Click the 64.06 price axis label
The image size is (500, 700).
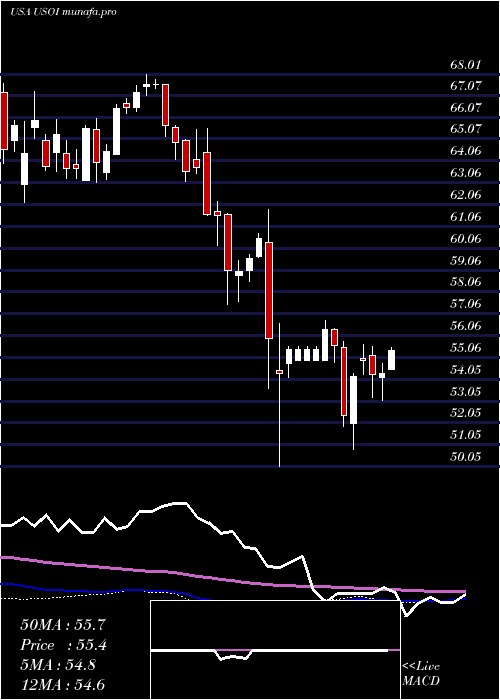pos(466,151)
